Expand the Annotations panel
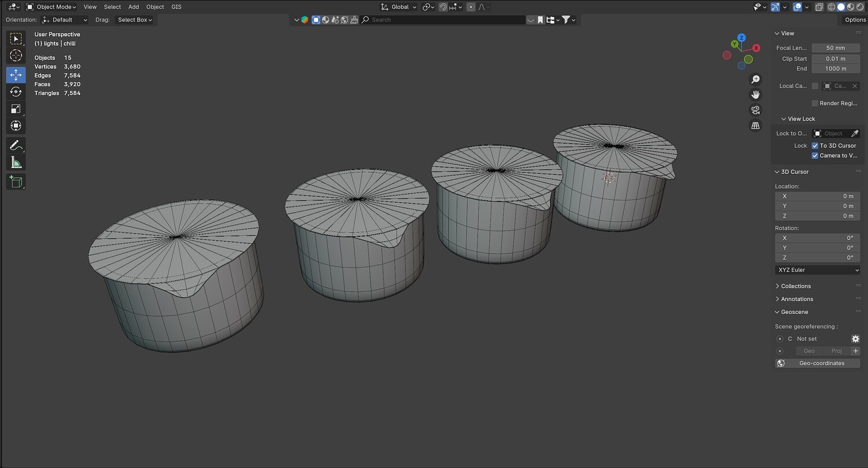The width and height of the screenshot is (868, 468). (x=794, y=299)
